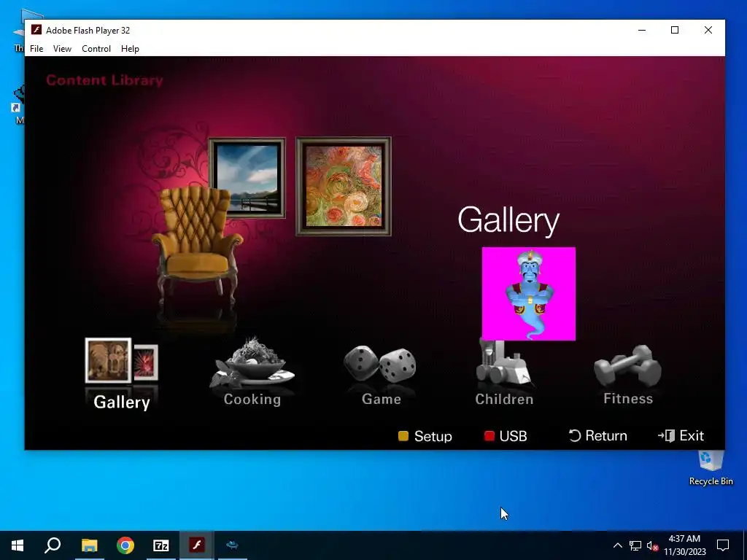
Task: Open the Control menu
Action: 96,49
